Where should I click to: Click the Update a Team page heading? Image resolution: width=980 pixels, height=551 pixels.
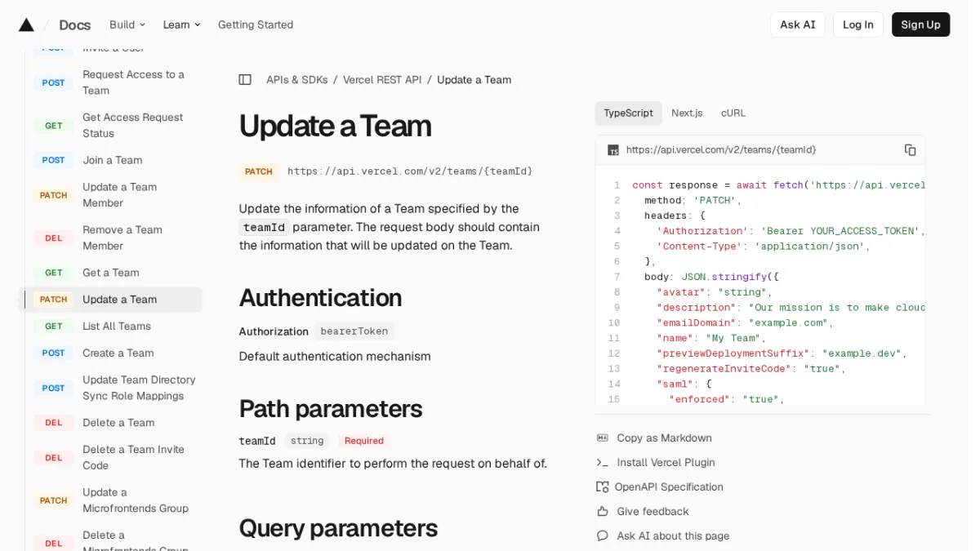[335, 127]
